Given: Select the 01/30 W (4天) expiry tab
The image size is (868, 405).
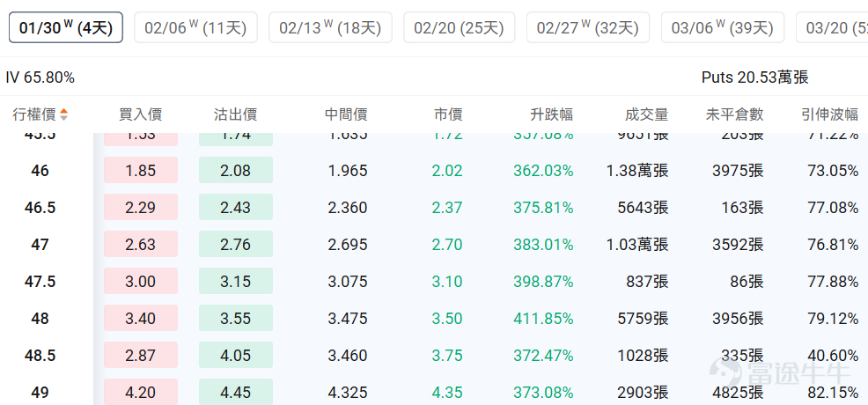Looking at the screenshot, I should pos(66,27).
